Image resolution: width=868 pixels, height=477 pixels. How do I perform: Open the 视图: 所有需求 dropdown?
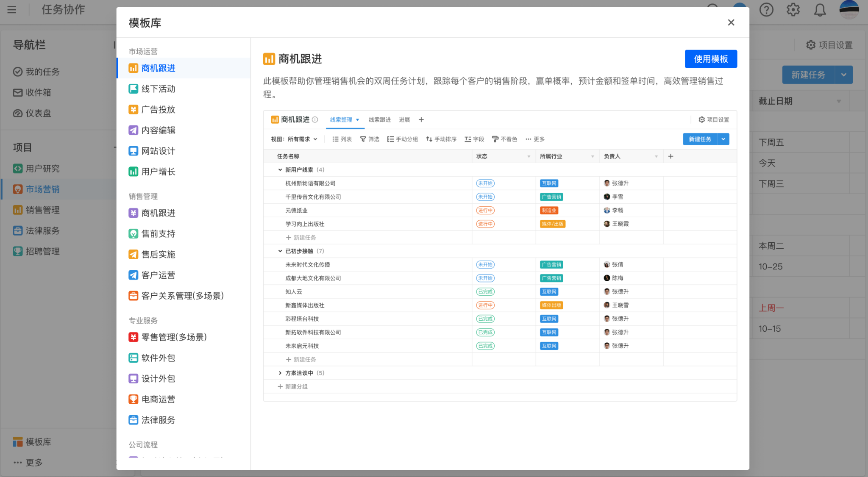coord(294,139)
